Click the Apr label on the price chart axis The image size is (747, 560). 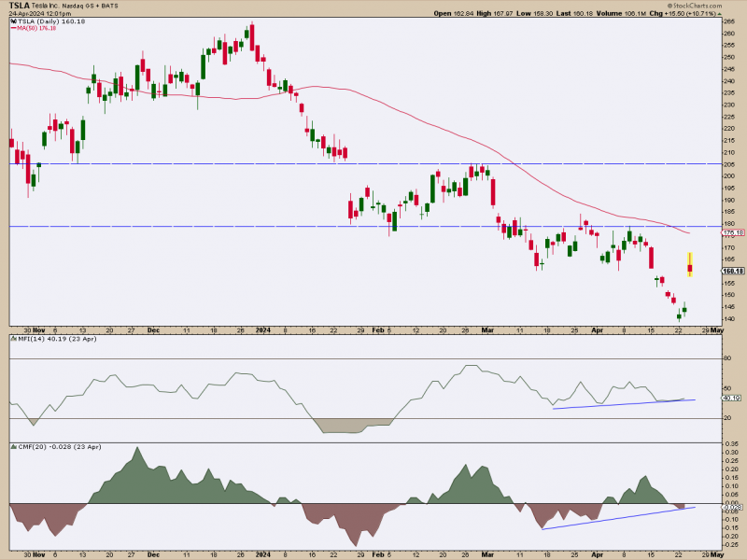[597, 330]
